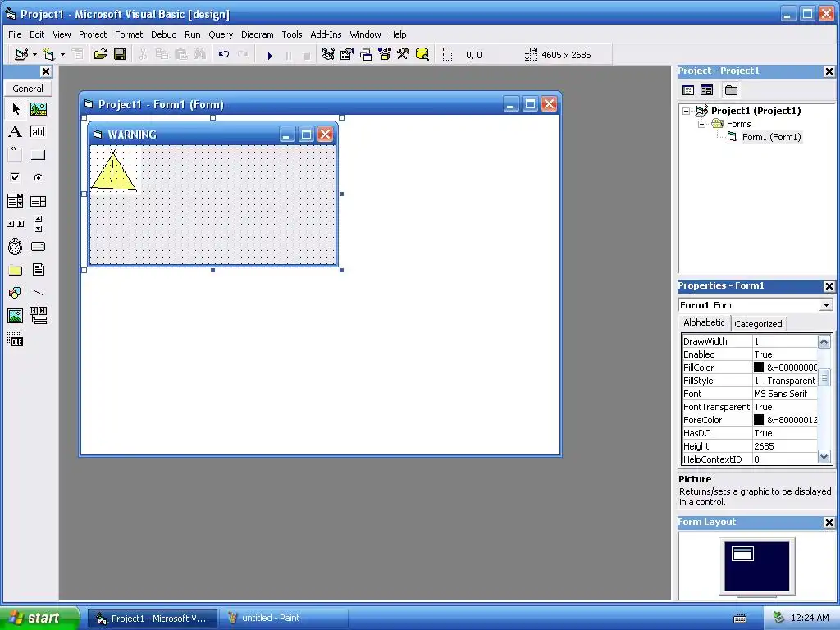
Task: Select the DriveListBox control tool
Action: click(38, 246)
